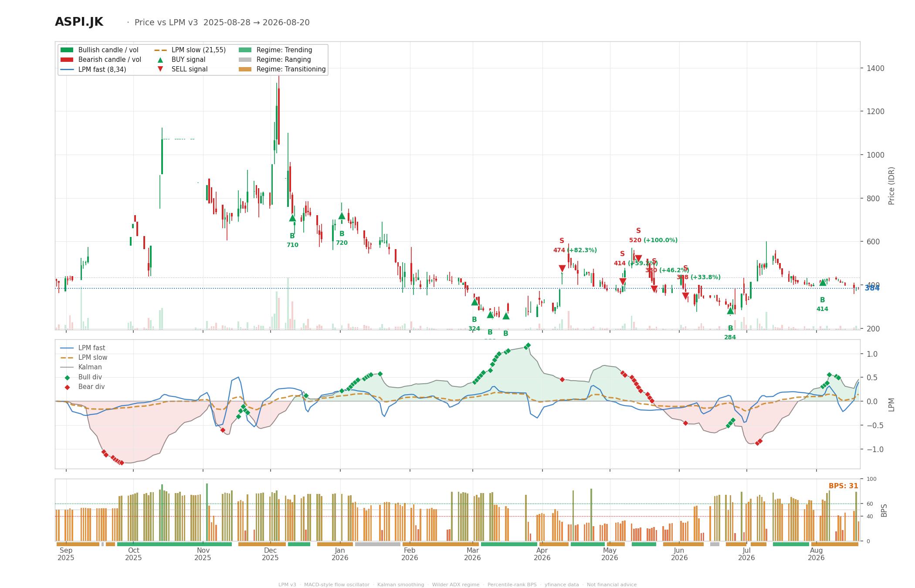Click the 'Jul 2026' month label
Screen dimensions: 915x588
coord(746,554)
